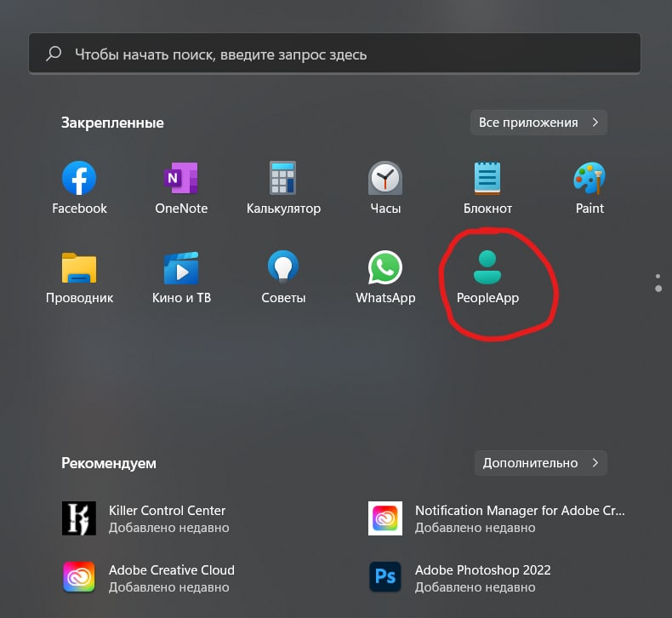The height and width of the screenshot is (618, 672).
Task: Click the "Adobe Creative Cloud" text
Action: click(172, 570)
